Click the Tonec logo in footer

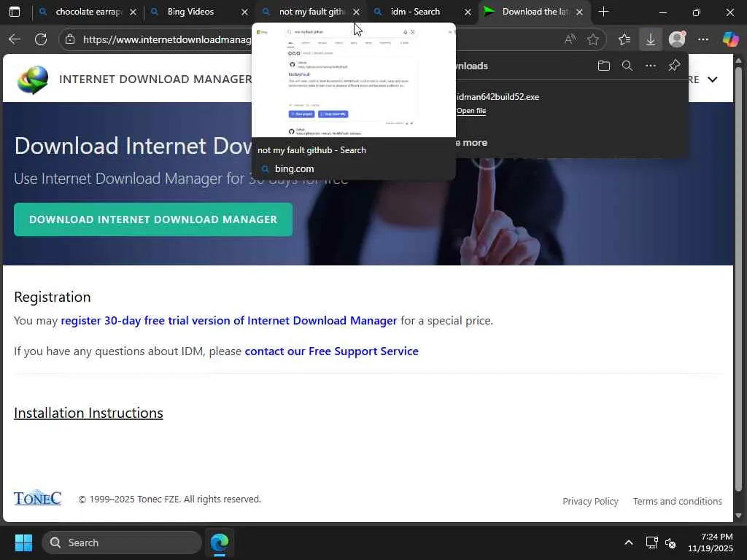38,498
